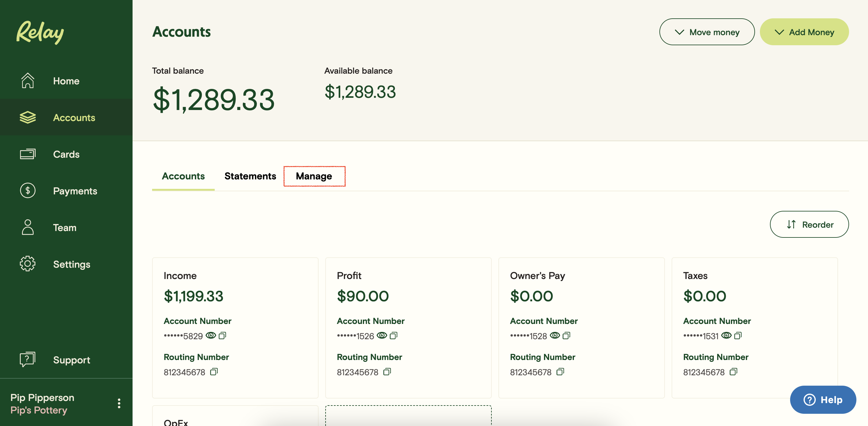Open the Cards icon in sidebar
The height and width of the screenshot is (426, 868).
pos(27,154)
